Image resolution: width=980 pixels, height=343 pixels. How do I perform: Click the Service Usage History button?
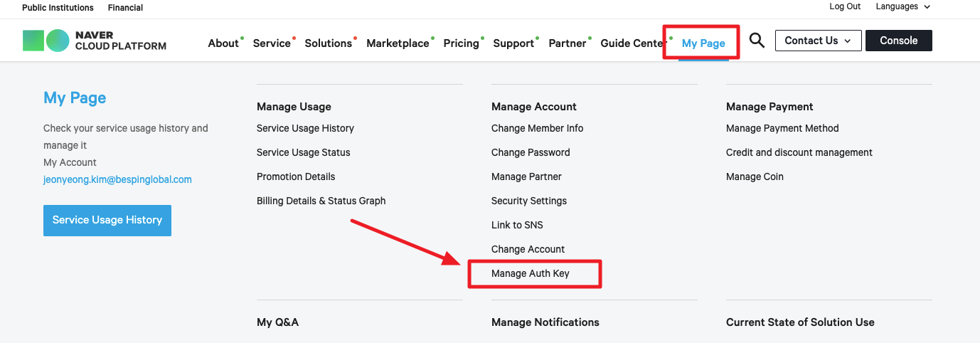click(107, 220)
